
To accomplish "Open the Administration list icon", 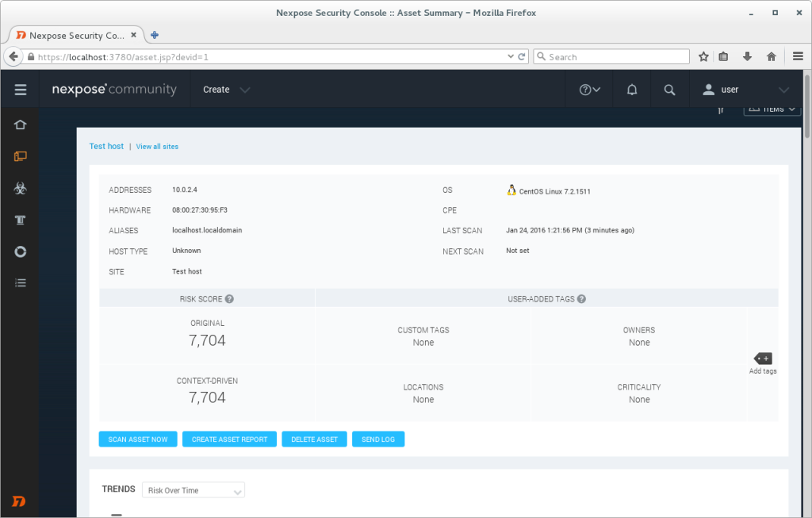I will [20, 282].
